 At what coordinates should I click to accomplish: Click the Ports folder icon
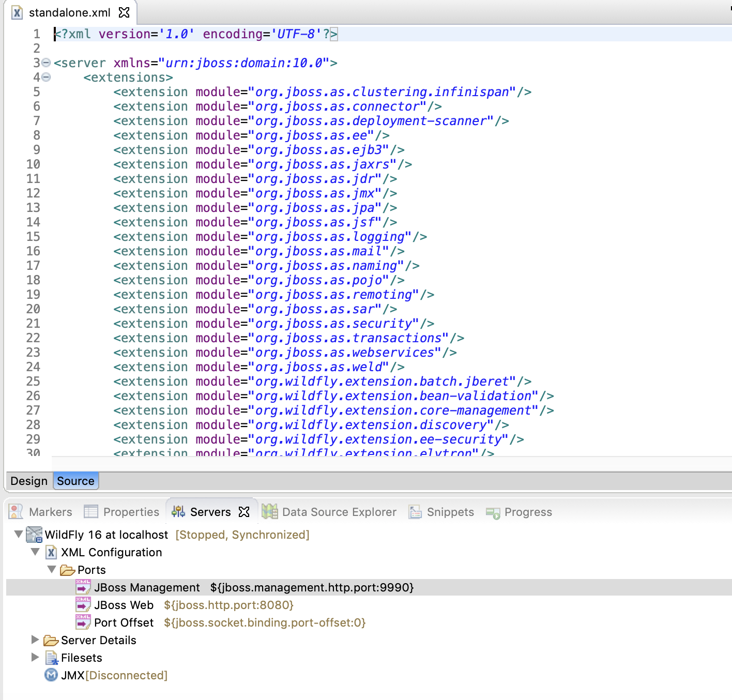click(67, 570)
